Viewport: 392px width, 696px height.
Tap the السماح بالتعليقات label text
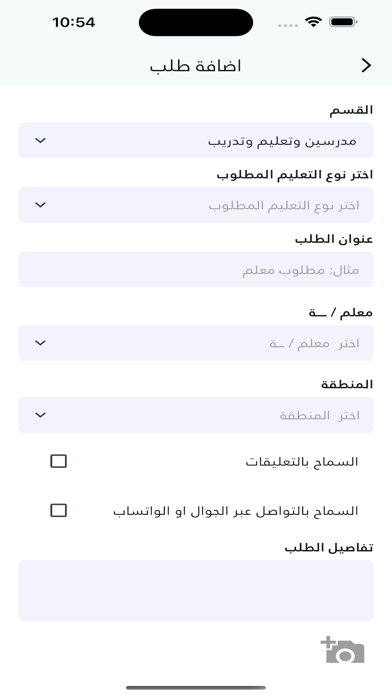tap(301, 462)
